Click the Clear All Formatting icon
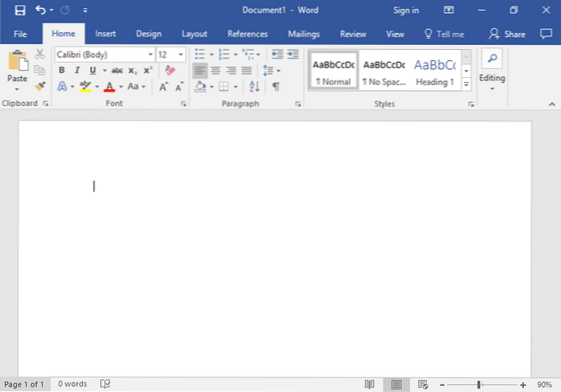 tap(170, 71)
